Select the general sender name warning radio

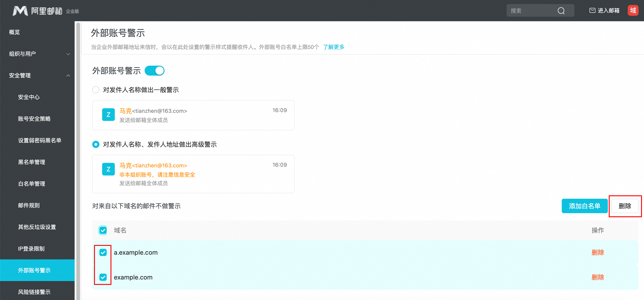pos(96,90)
